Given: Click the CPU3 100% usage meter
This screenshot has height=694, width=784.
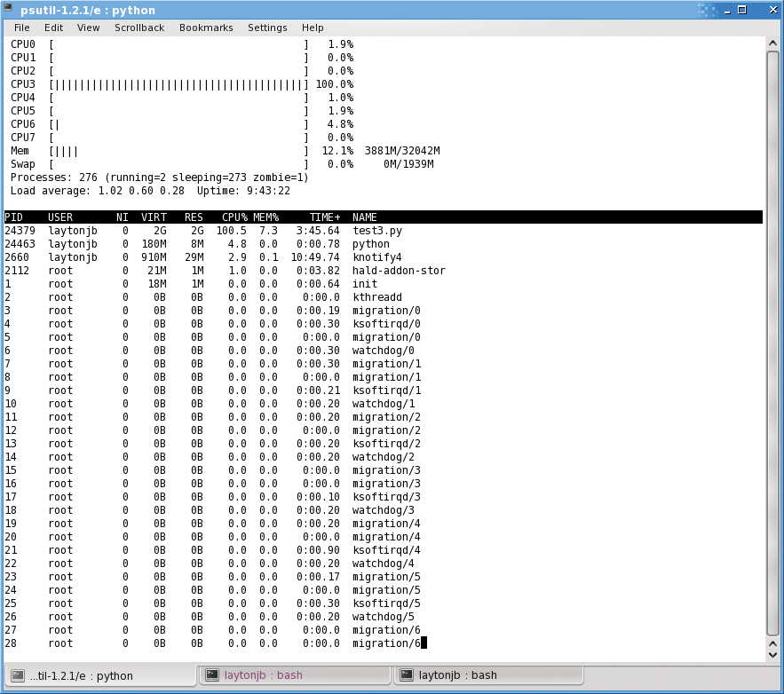Looking at the screenshot, I should [178, 83].
